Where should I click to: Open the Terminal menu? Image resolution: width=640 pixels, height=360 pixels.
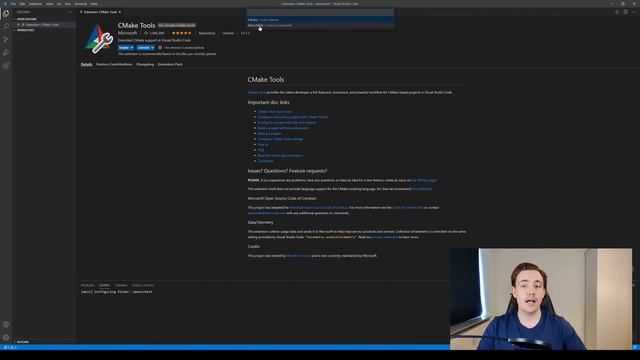pyautogui.click(x=81, y=4)
